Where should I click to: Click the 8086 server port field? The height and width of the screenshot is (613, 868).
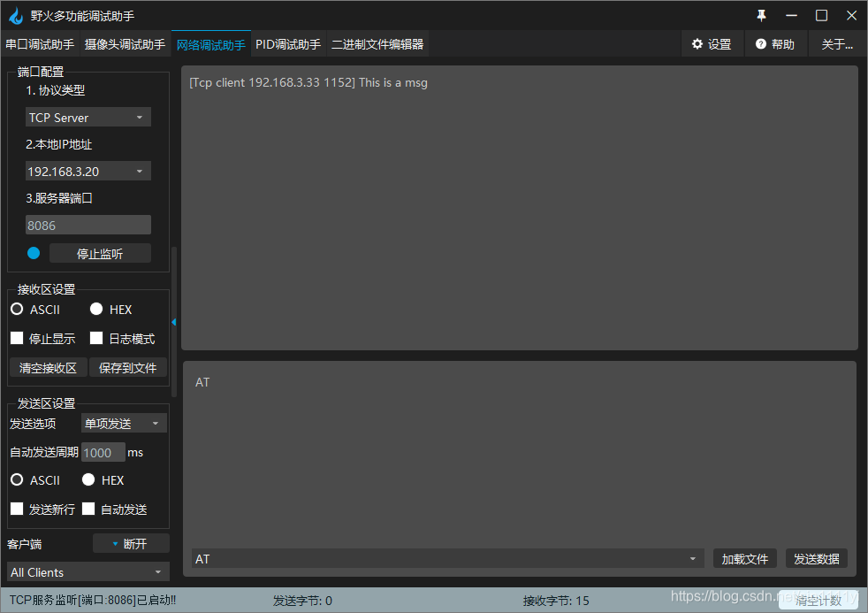pos(88,226)
